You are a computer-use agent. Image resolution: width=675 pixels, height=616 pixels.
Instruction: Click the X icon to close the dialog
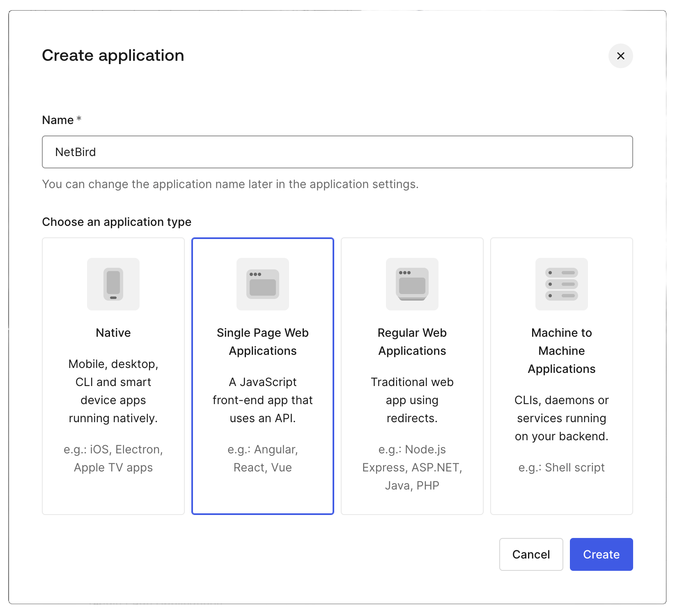(621, 56)
